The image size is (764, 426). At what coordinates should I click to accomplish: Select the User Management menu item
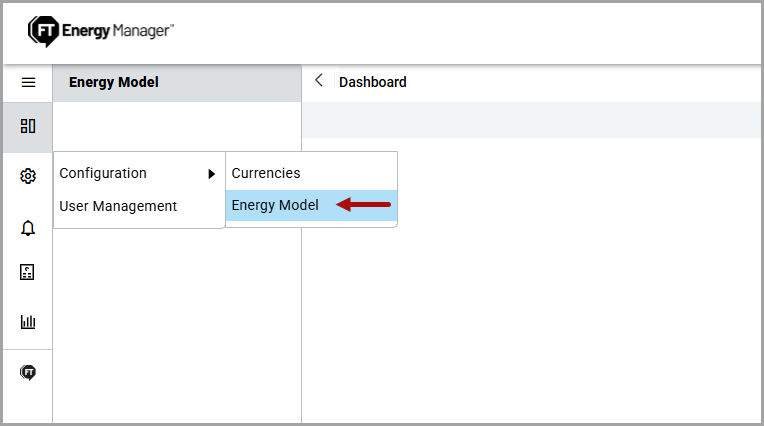click(x=139, y=206)
